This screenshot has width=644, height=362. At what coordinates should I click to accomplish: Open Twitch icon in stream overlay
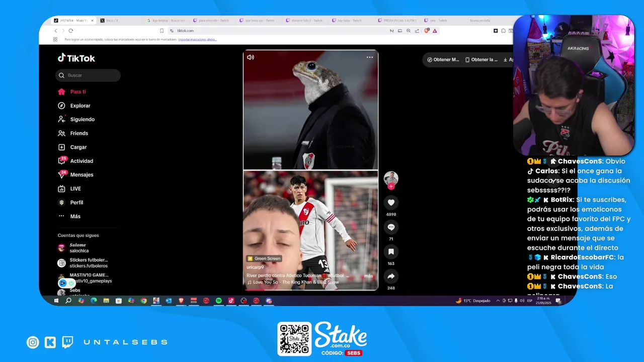pyautogui.click(x=67, y=342)
